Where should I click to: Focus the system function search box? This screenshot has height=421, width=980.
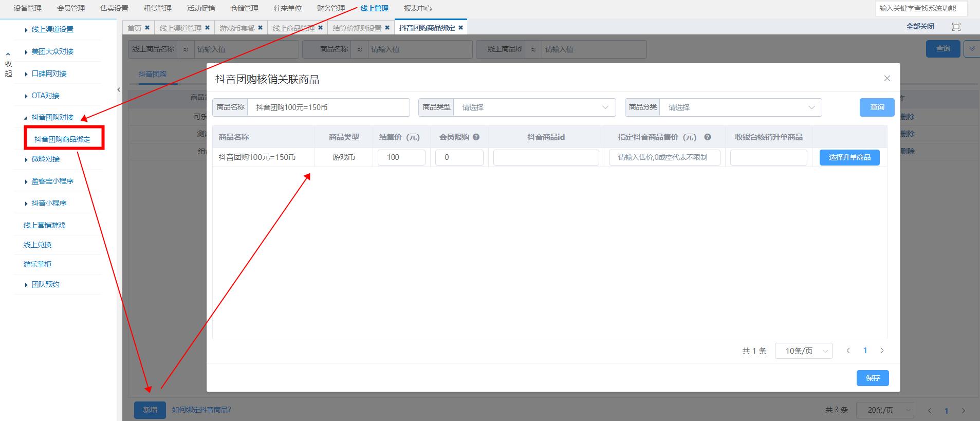921,8
